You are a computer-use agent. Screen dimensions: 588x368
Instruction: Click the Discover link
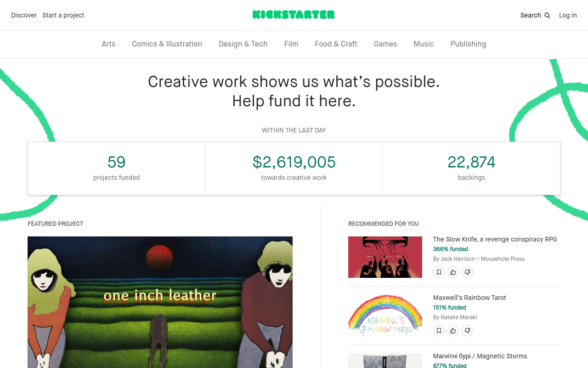24,15
